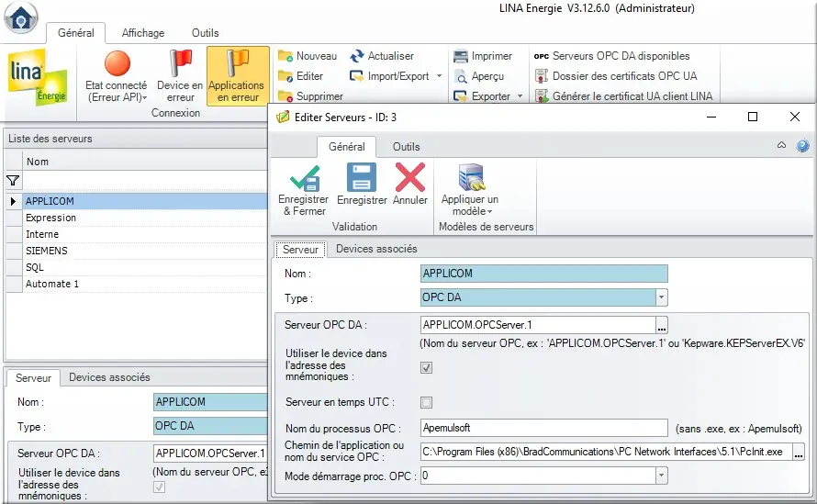Click Nouveau folder icon
This screenshot has width=817, height=504.
point(285,56)
